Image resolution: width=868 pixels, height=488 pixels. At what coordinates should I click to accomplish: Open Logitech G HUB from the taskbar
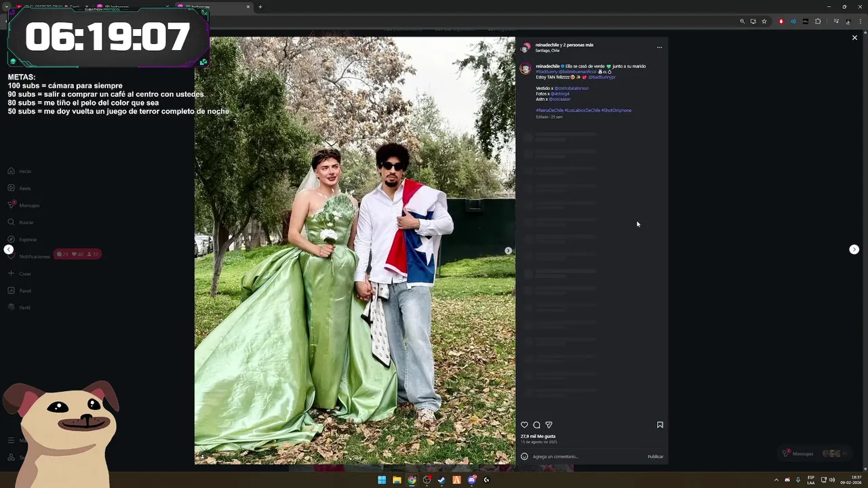[x=486, y=480]
